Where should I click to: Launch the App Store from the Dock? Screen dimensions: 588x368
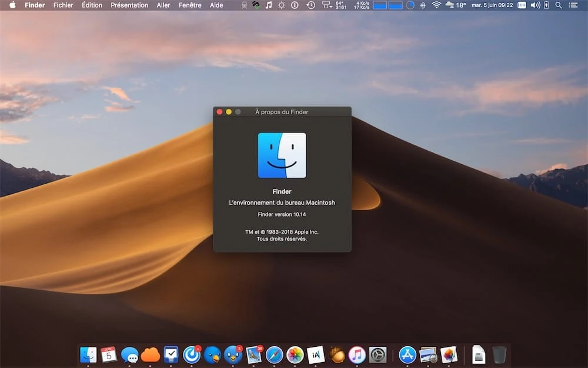(407, 354)
